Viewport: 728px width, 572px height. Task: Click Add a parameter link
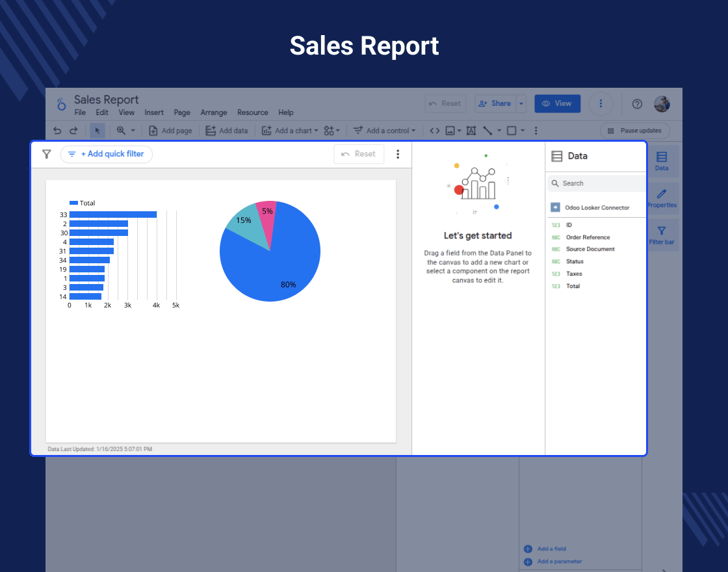point(553,562)
